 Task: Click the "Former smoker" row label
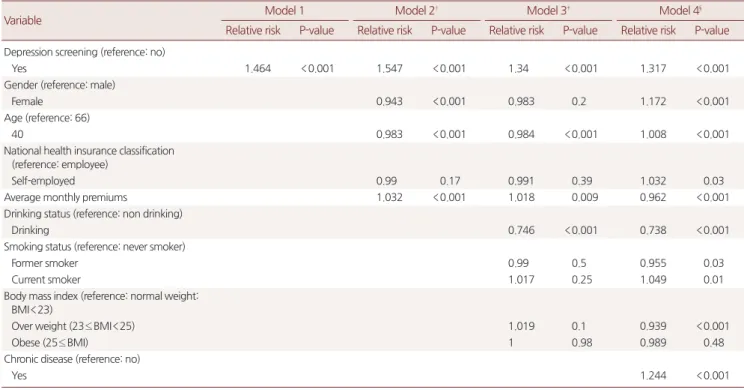tap(45, 263)
